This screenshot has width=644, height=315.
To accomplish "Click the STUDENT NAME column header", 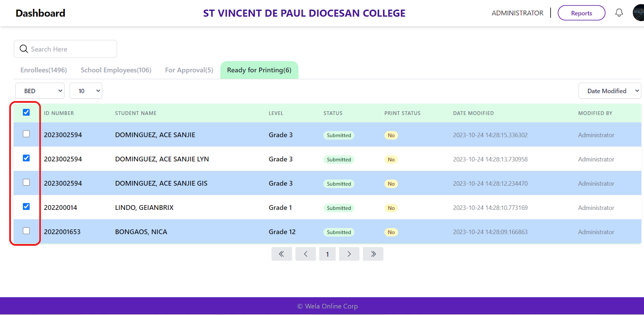I will click(x=136, y=113).
